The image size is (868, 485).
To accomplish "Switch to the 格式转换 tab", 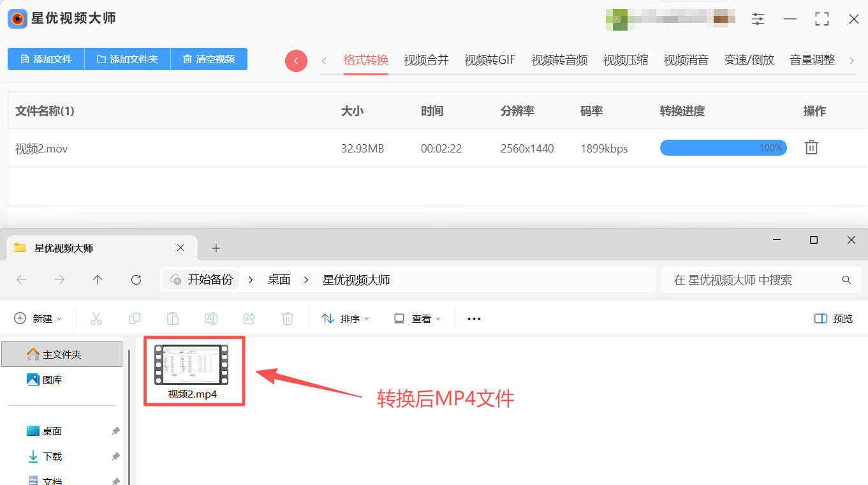I will tap(366, 60).
